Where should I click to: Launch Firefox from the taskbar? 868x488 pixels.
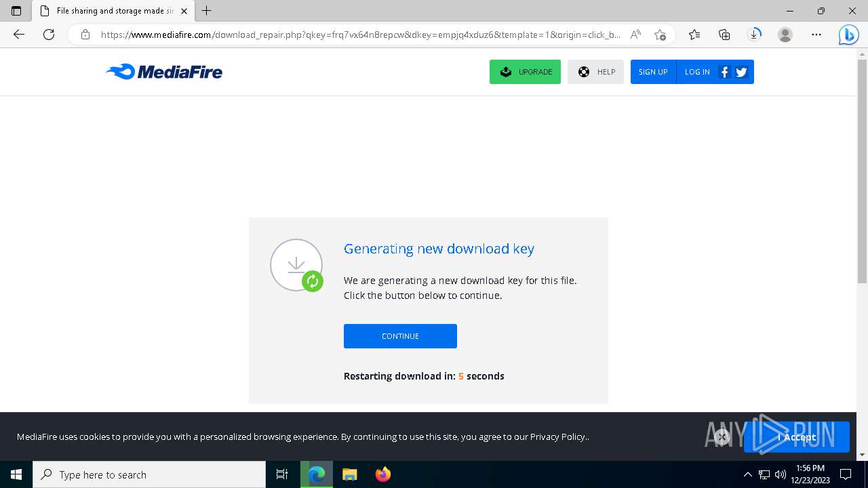point(383,474)
